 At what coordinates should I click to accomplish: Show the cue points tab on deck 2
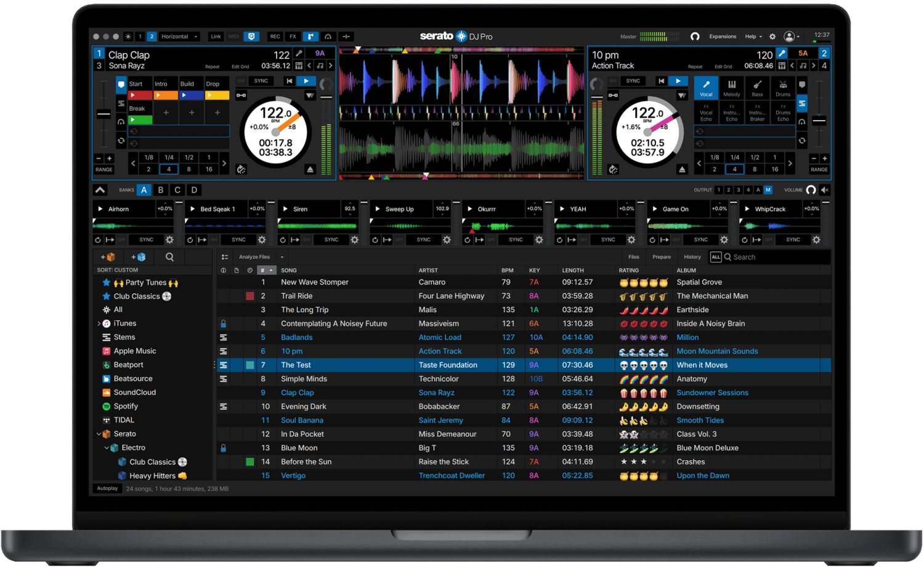coord(802,84)
